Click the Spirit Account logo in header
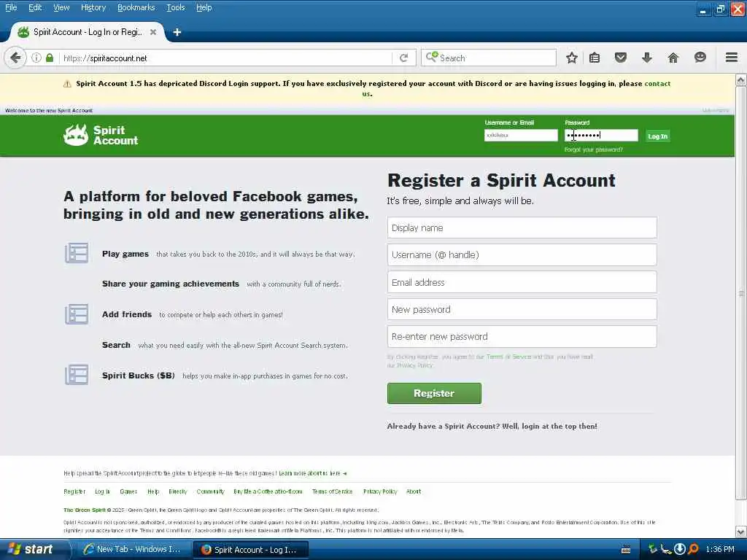Image resolution: width=747 pixels, height=560 pixels. (101, 135)
